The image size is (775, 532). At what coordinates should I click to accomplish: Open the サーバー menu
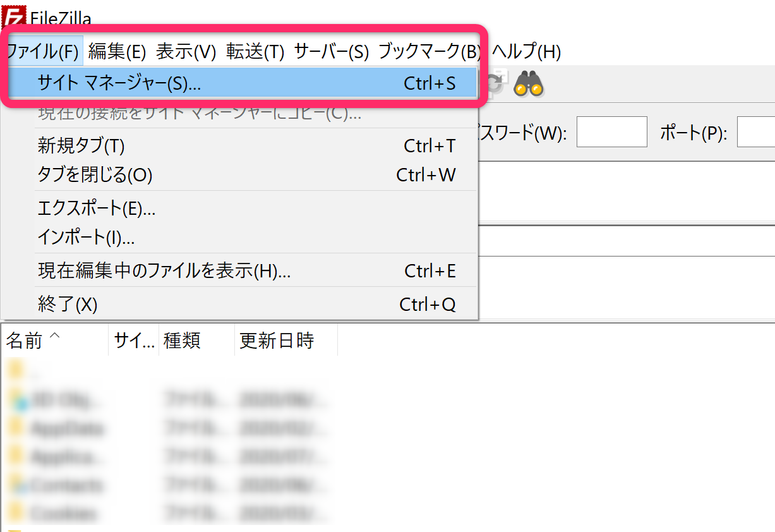[x=330, y=52]
